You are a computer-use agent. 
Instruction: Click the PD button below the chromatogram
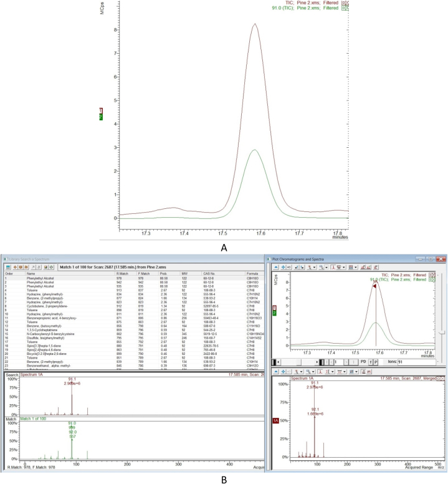(x=363, y=362)
